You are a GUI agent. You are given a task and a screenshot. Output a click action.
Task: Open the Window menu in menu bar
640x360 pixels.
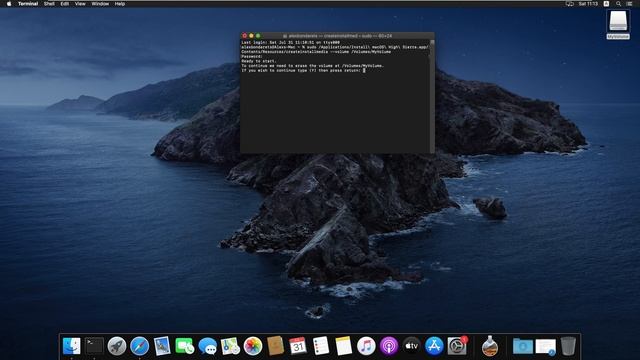pyautogui.click(x=100, y=4)
